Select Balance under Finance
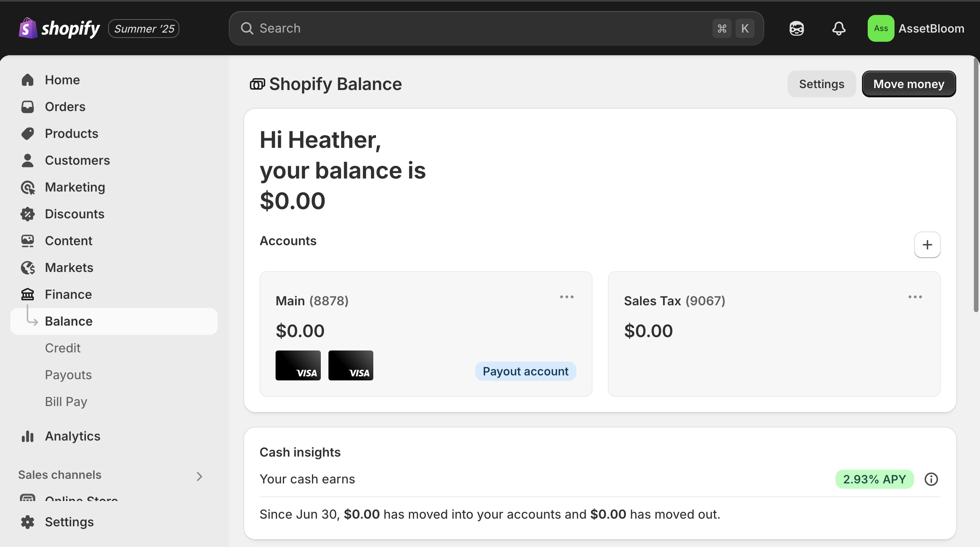Screen dimensions: 980x547 (114, 321)
